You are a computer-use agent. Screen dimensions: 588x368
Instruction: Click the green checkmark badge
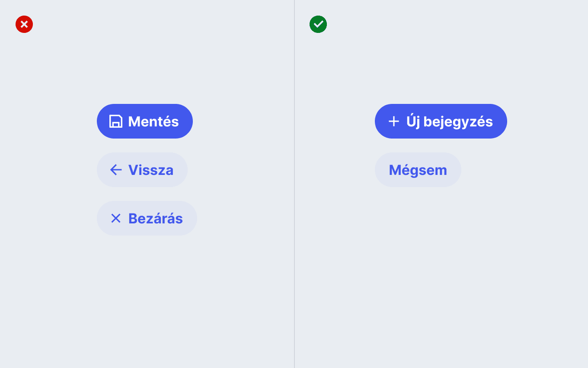click(x=318, y=24)
